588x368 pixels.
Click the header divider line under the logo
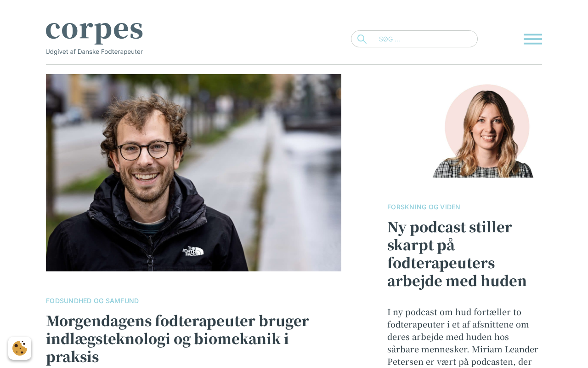click(x=294, y=64)
